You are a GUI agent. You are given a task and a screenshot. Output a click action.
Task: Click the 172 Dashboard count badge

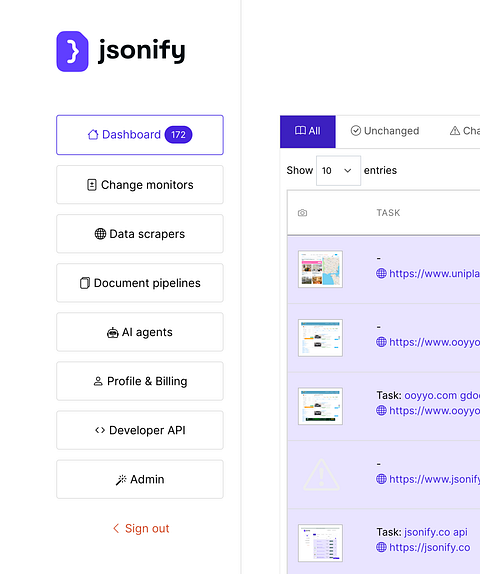pos(178,135)
